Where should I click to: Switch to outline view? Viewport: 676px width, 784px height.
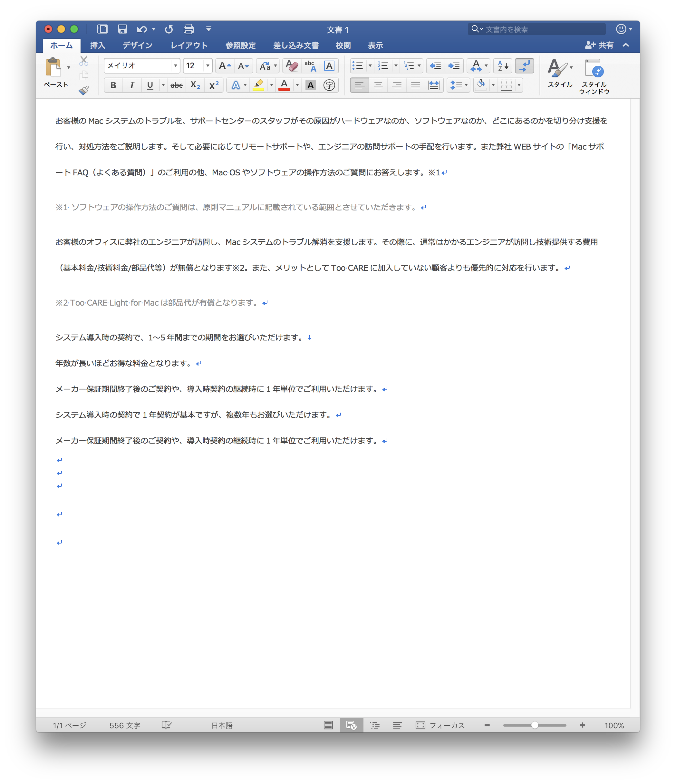[x=374, y=725]
